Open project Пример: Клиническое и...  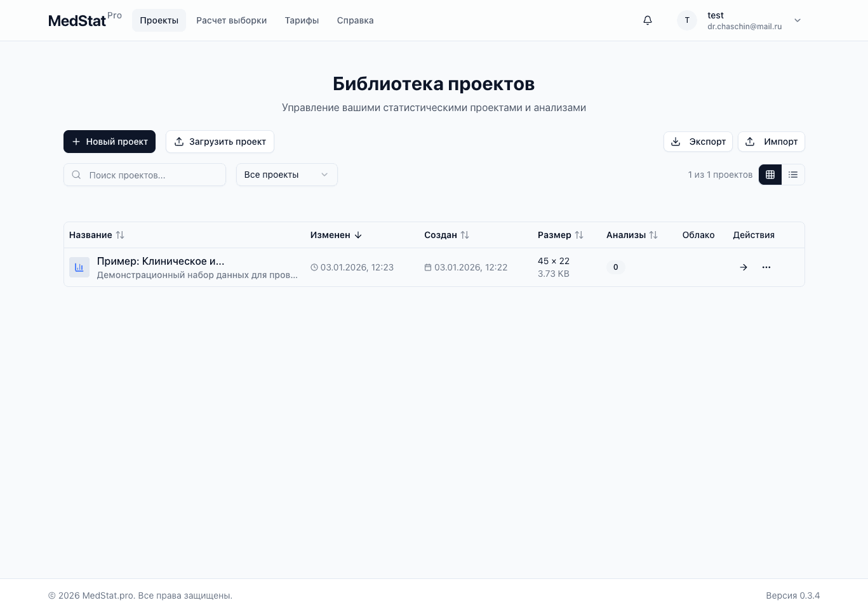(161, 261)
